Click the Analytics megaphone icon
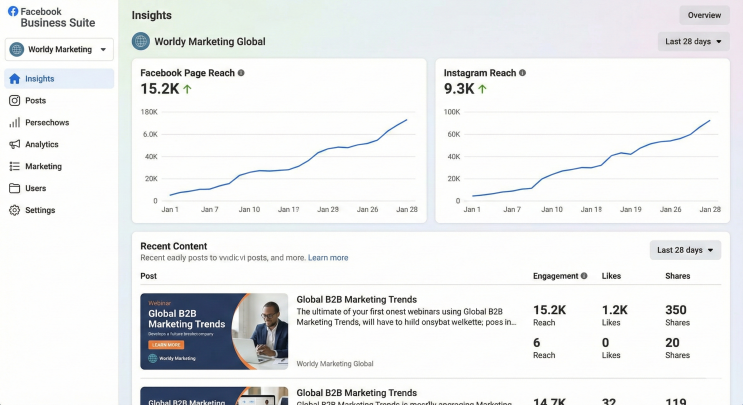 click(15, 144)
